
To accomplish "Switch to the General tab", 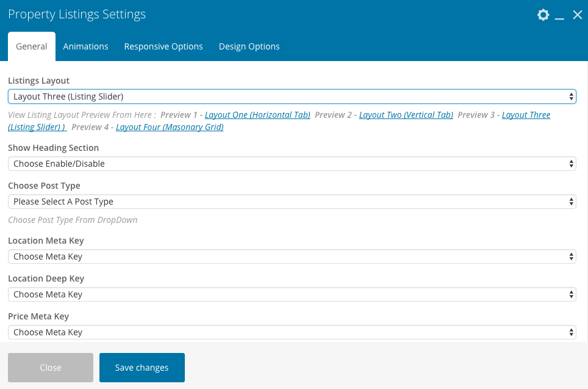I will (x=32, y=46).
